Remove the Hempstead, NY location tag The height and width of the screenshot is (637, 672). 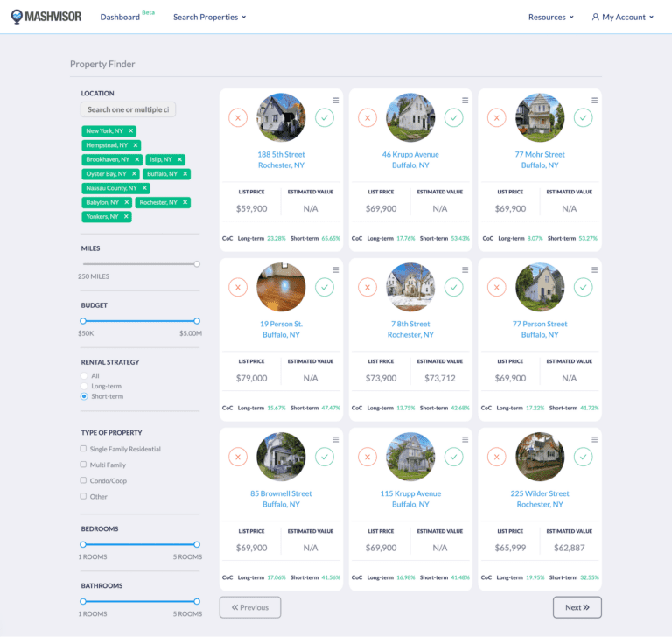point(136,145)
